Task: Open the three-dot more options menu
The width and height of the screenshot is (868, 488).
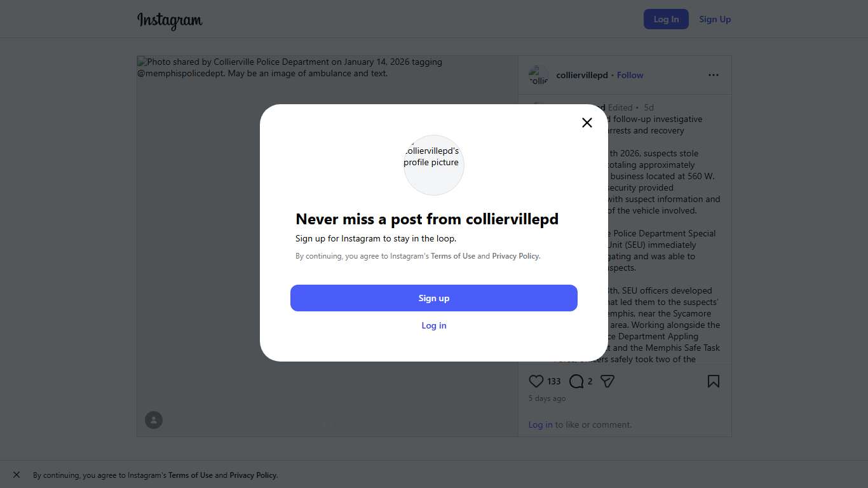Action: 714,75
